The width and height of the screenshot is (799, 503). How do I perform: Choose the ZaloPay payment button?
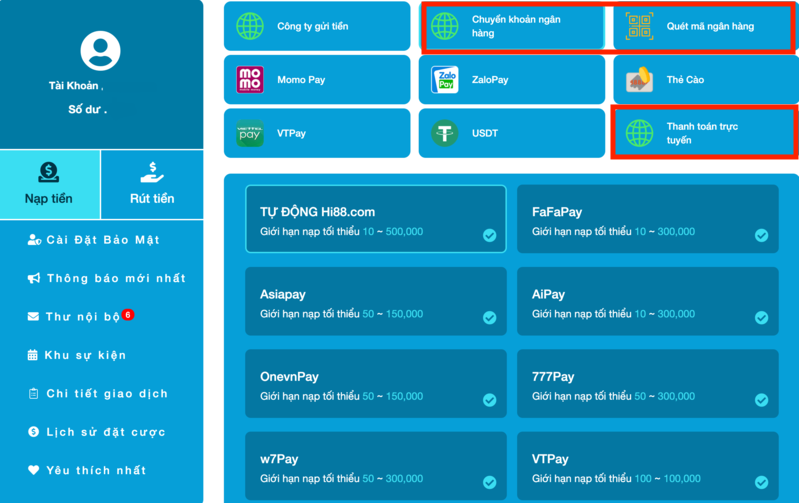512,80
